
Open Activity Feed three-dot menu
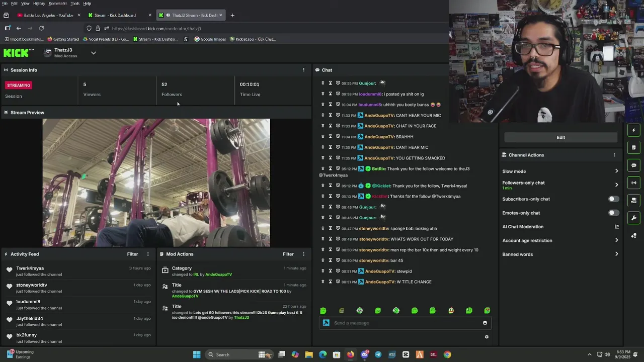pos(147,254)
